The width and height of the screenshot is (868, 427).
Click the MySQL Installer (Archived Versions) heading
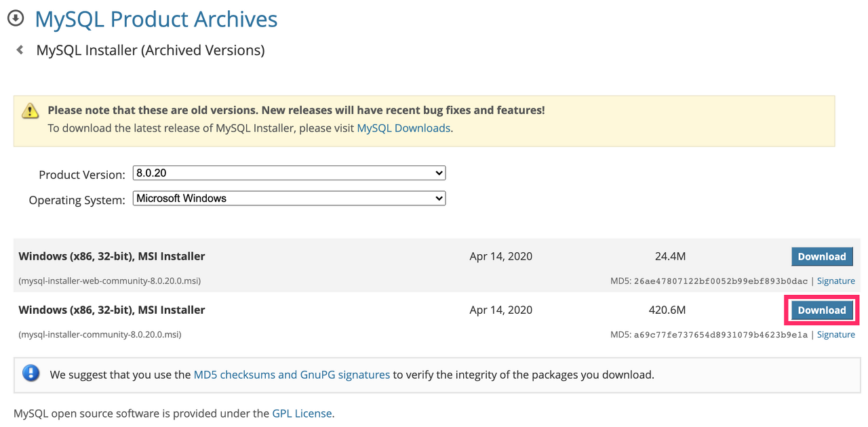[x=151, y=50]
